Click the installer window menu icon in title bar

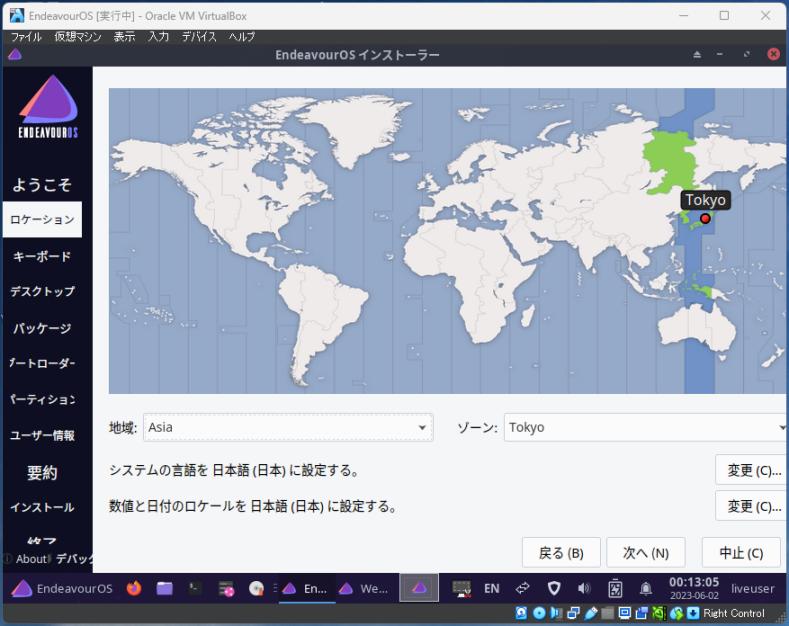pyautogui.click(x=15, y=54)
